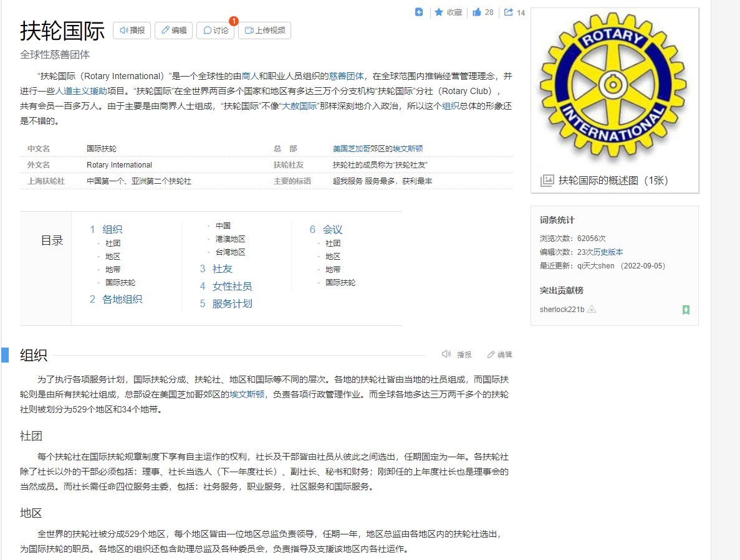Jump to 国际扶轮 under contents item 6 会议

(x=340, y=283)
